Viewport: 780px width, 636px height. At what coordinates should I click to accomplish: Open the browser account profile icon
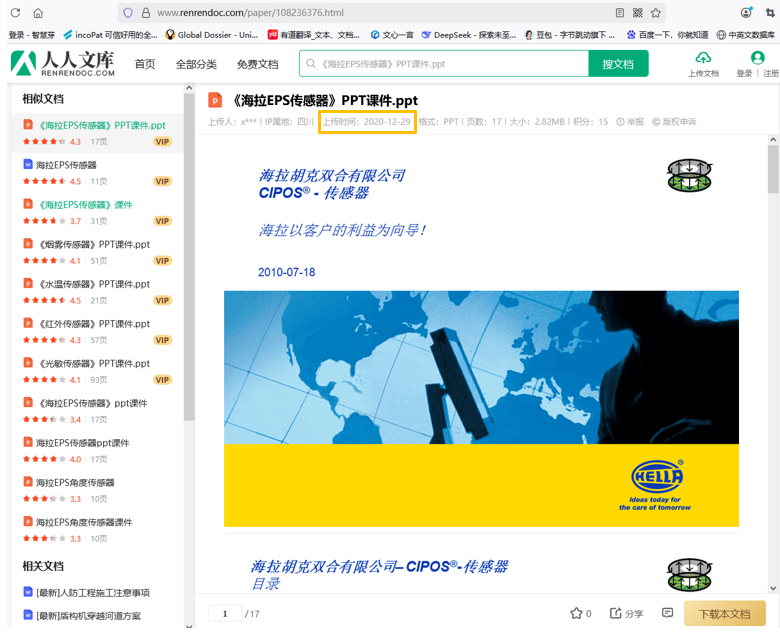click(x=746, y=12)
